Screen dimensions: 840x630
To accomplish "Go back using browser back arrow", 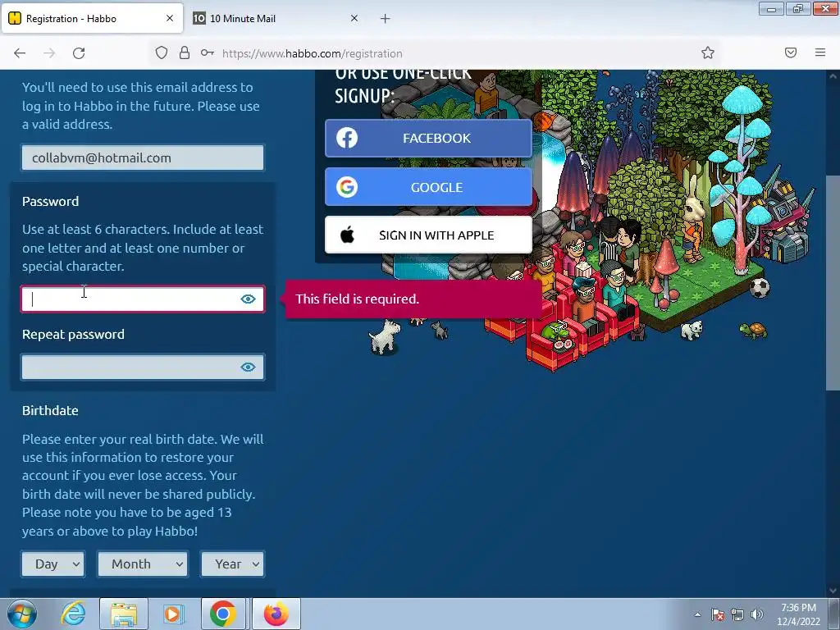I will [20, 53].
